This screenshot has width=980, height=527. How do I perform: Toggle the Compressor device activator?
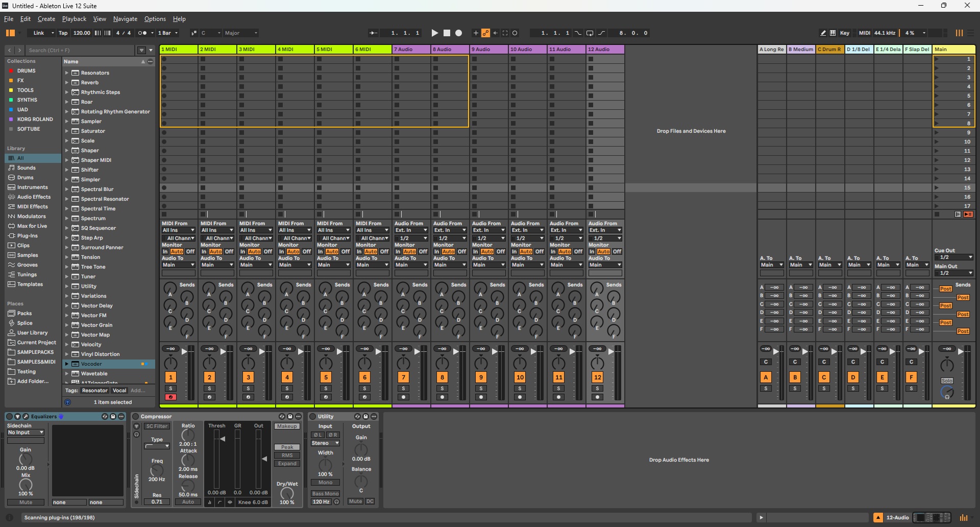click(x=136, y=416)
